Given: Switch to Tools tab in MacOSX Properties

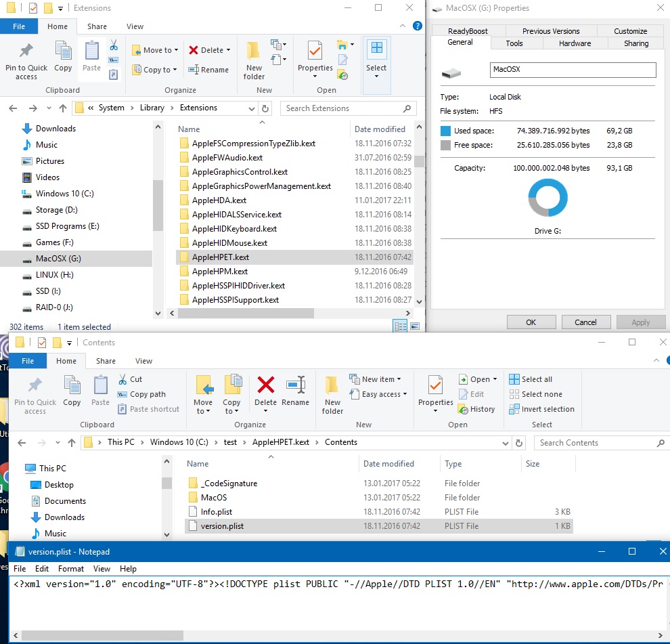Looking at the screenshot, I should [514, 43].
